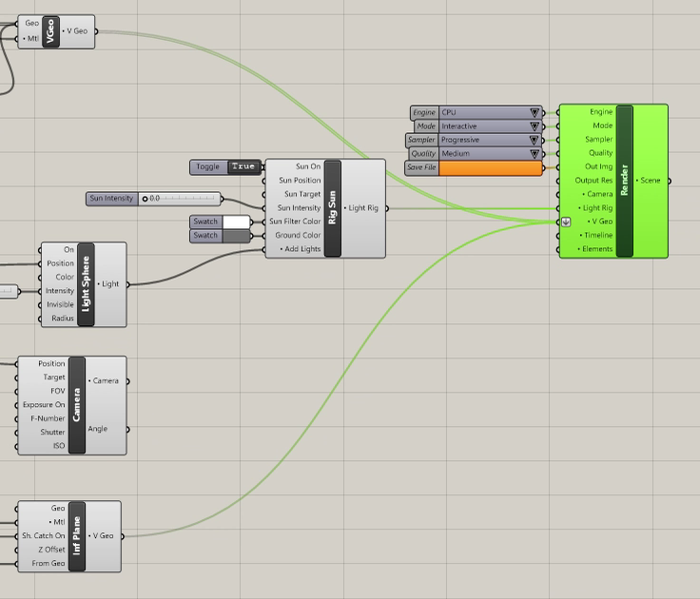The width and height of the screenshot is (700, 599).
Task: Click VGeo component's V Geo output
Action: [75, 31]
